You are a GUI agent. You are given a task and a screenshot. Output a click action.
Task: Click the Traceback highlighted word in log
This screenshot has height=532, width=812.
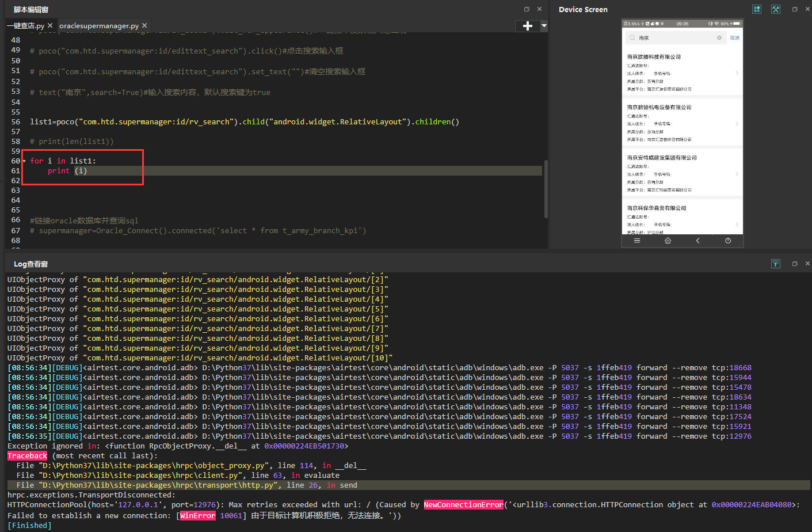(27, 456)
